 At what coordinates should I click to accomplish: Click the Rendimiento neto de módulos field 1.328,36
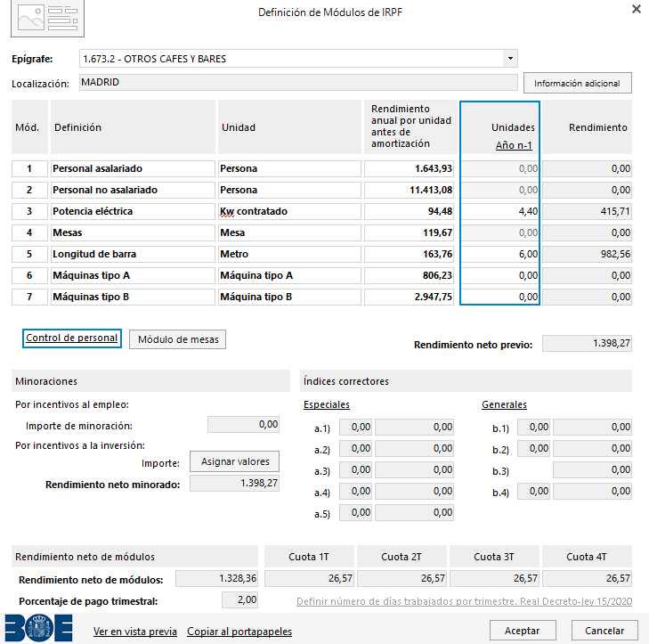tap(216, 579)
